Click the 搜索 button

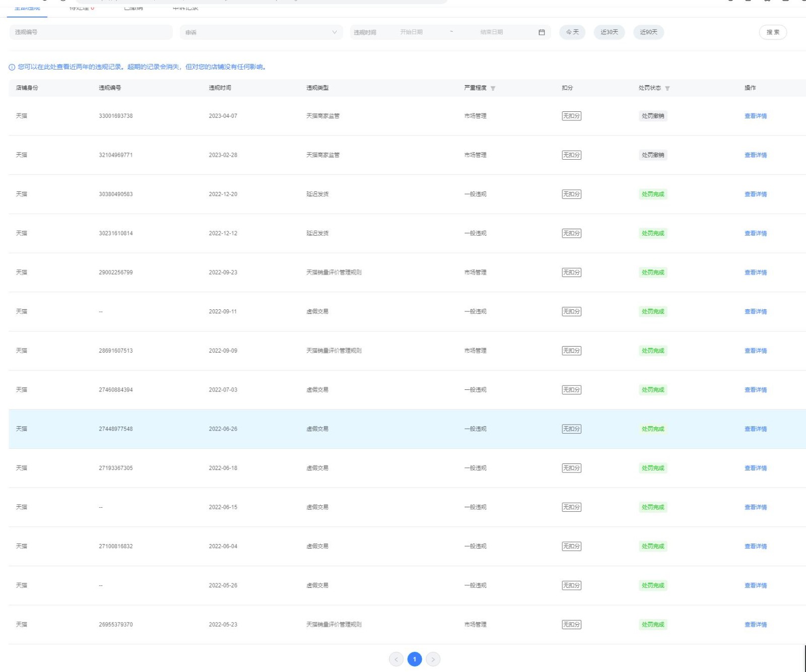773,32
